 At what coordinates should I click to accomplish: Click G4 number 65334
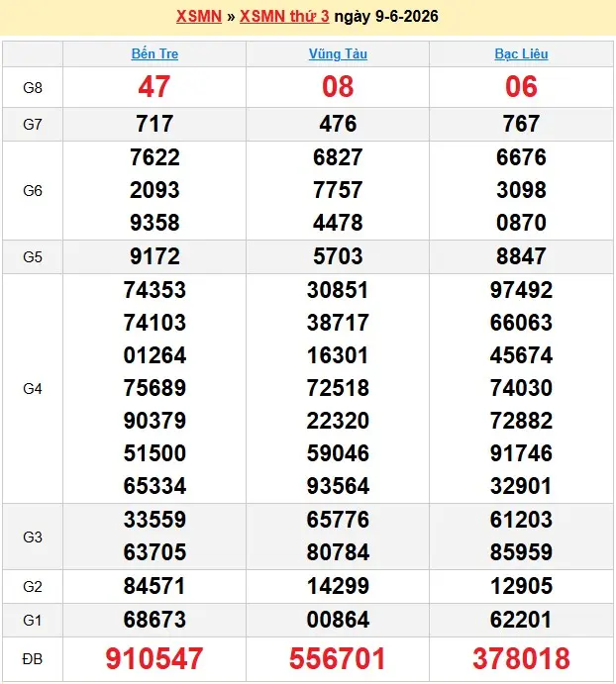click(x=154, y=485)
